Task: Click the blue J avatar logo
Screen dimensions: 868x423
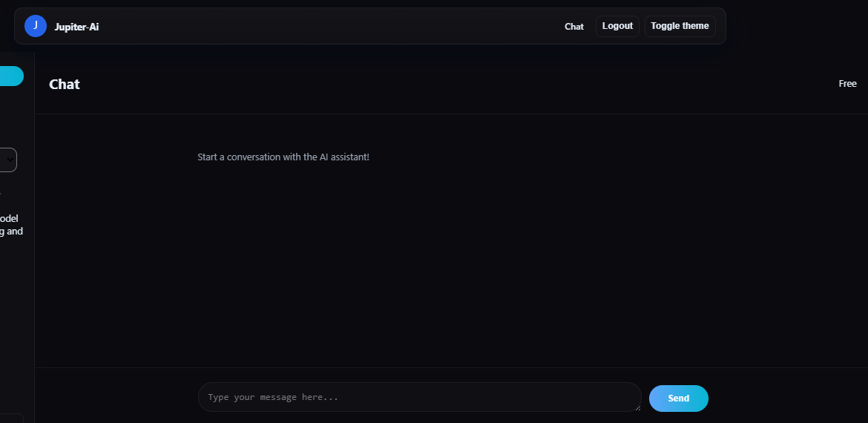Action: point(36,26)
